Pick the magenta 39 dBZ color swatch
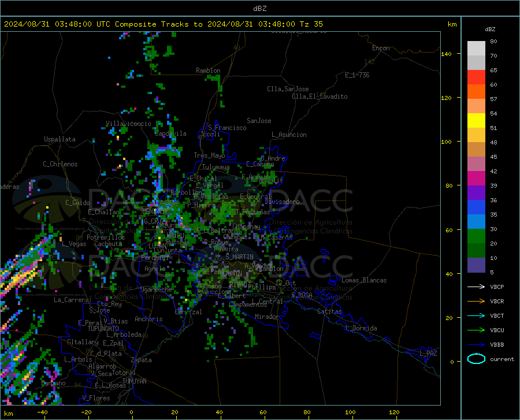 tap(476, 179)
